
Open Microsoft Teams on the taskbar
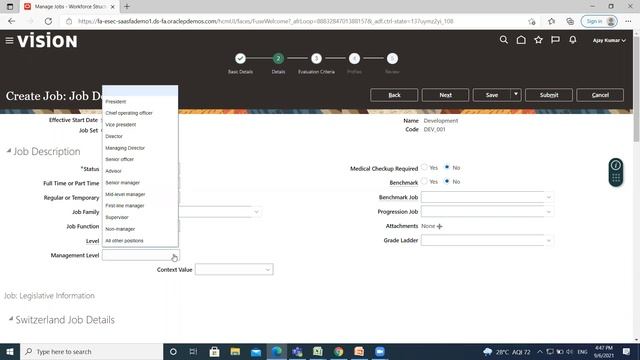(297, 351)
